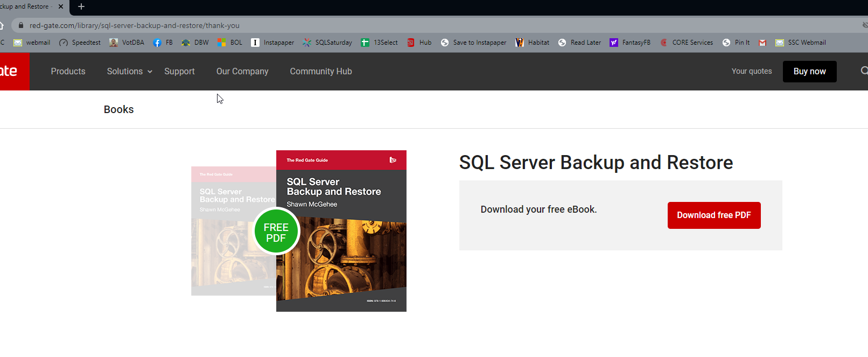Viewport: 868px width, 357px height.
Task: Click the Habitat bookmark icon
Action: click(520, 43)
